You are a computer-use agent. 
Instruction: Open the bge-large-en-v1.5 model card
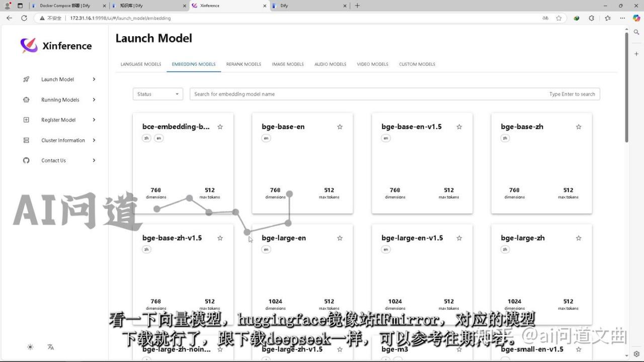pos(422,275)
